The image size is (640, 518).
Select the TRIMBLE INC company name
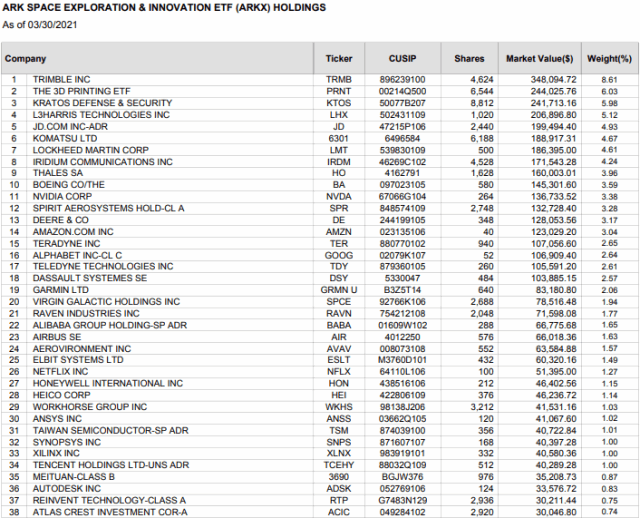(x=62, y=80)
